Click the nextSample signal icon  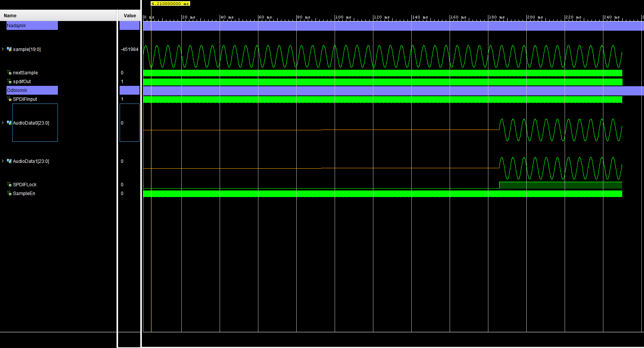click(x=9, y=73)
